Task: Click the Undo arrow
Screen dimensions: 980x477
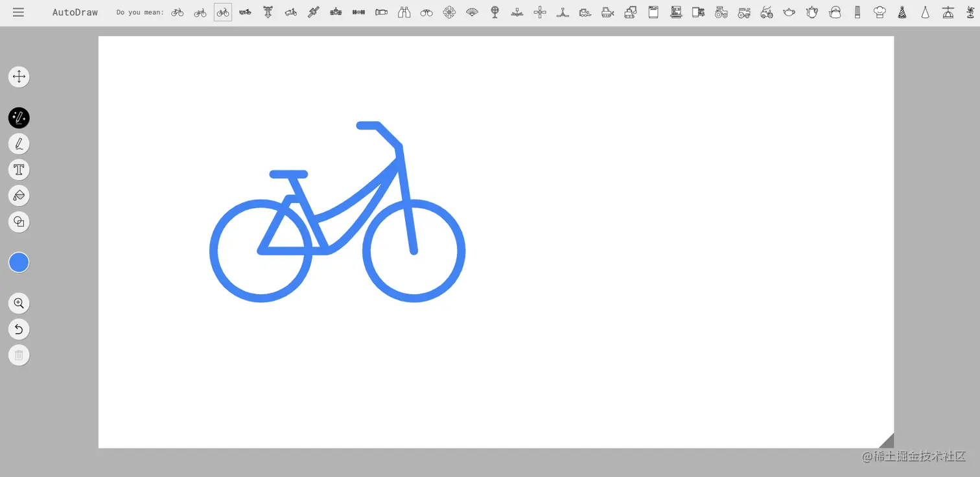Action: coord(19,329)
